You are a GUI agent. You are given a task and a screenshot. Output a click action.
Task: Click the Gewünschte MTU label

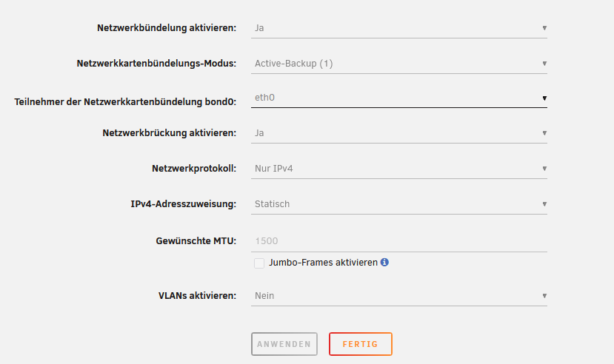[x=196, y=241]
